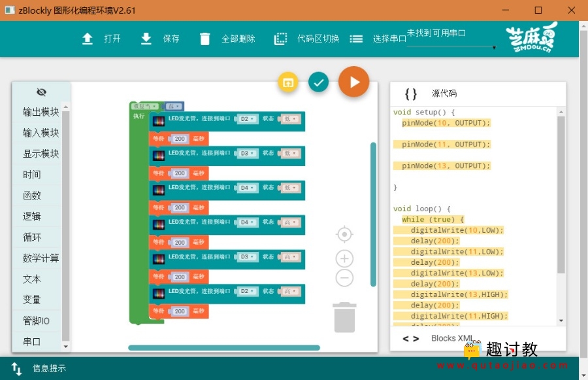Viewport: 588px width, 380px height.
Task: Click scroll down arrow in code panel
Action: coord(561,320)
